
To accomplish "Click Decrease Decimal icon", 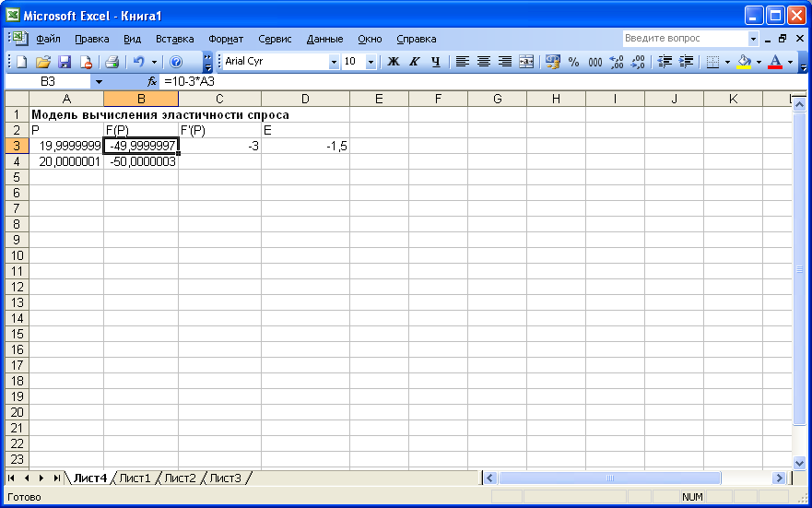I will pyautogui.click(x=638, y=62).
